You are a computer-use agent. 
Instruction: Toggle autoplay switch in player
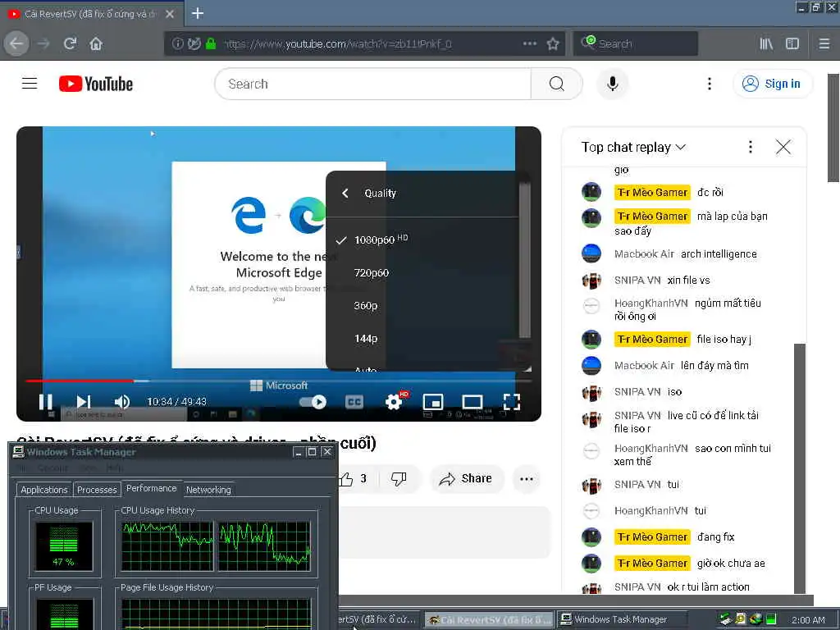[313, 402]
